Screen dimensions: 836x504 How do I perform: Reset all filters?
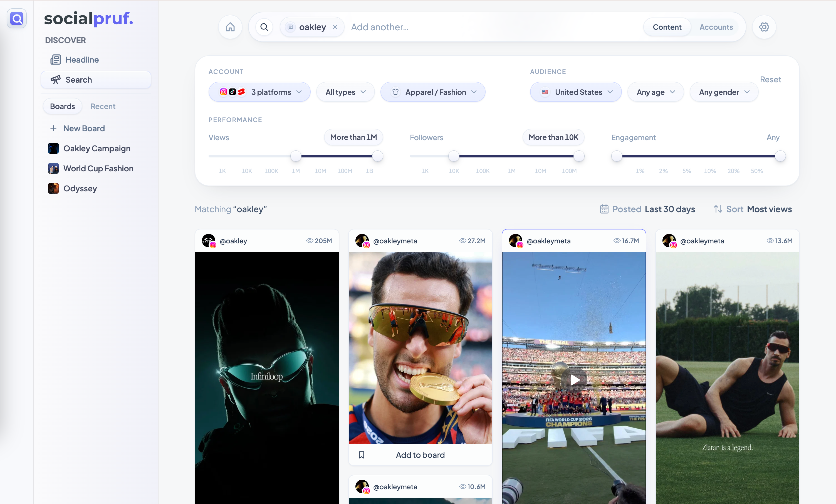[771, 80]
